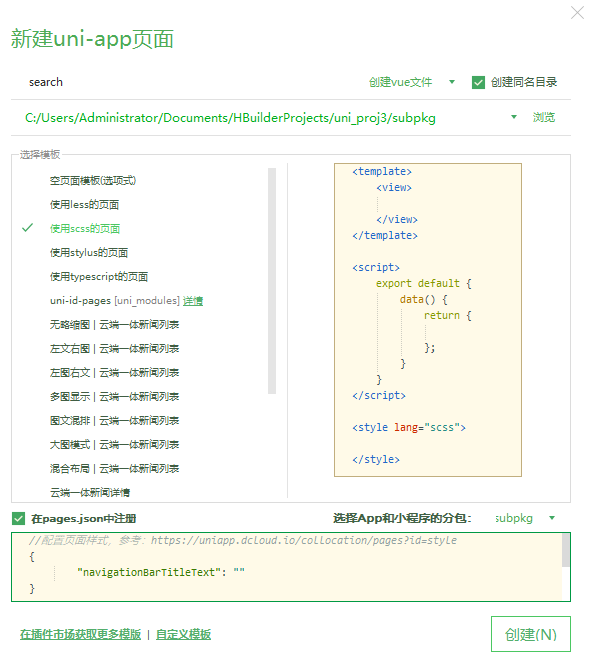
Task: Open the custom template link
Action: pyautogui.click(x=183, y=634)
